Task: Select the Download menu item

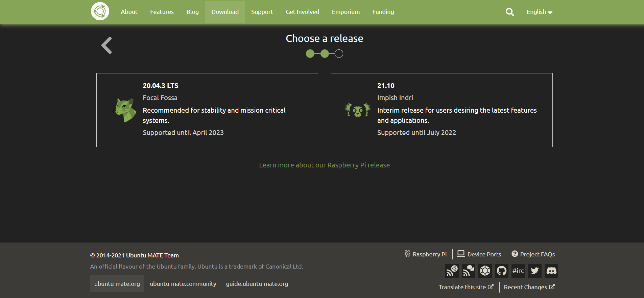Action: pos(225,12)
